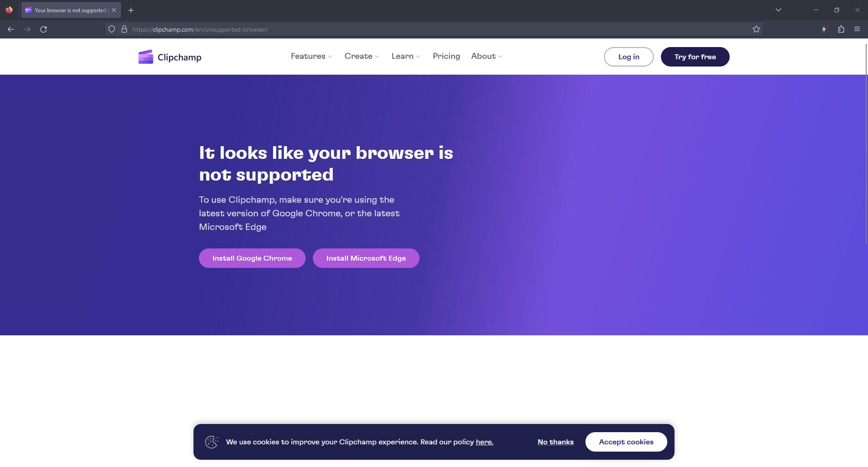Expand the Features dropdown
The image size is (868, 467).
click(311, 56)
